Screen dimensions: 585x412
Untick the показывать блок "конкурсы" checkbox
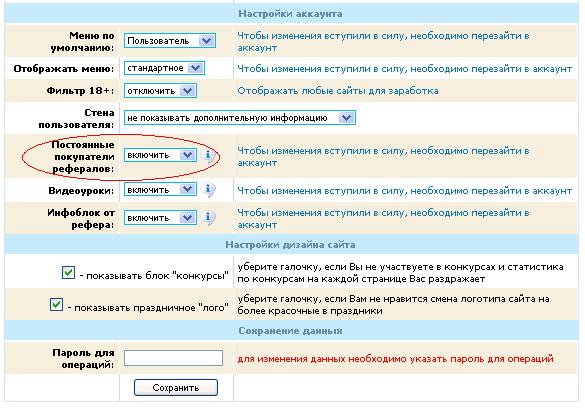pos(68,273)
